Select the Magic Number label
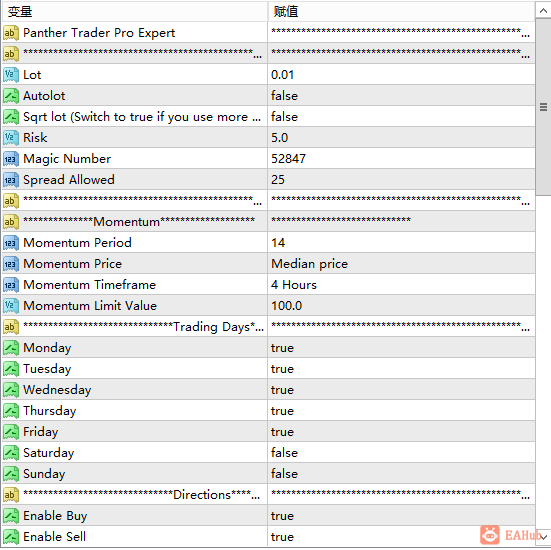This screenshot has width=551, height=550. pyautogui.click(x=67, y=159)
